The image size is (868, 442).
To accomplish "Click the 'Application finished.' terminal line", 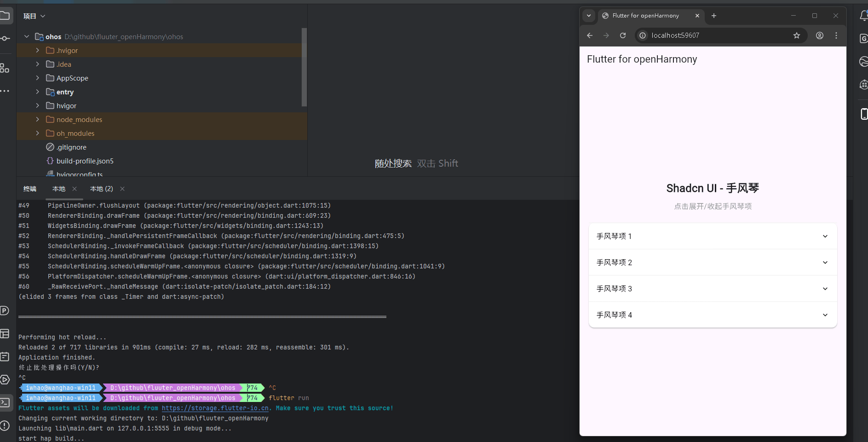I will click(57, 357).
